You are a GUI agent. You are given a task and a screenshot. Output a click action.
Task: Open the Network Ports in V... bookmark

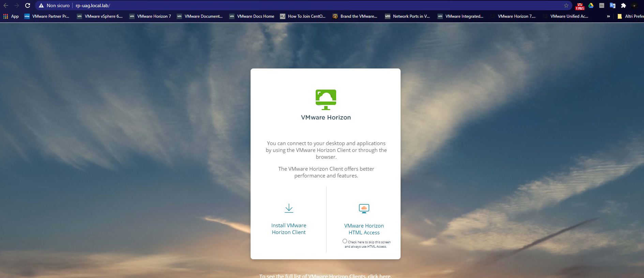click(407, 16)
